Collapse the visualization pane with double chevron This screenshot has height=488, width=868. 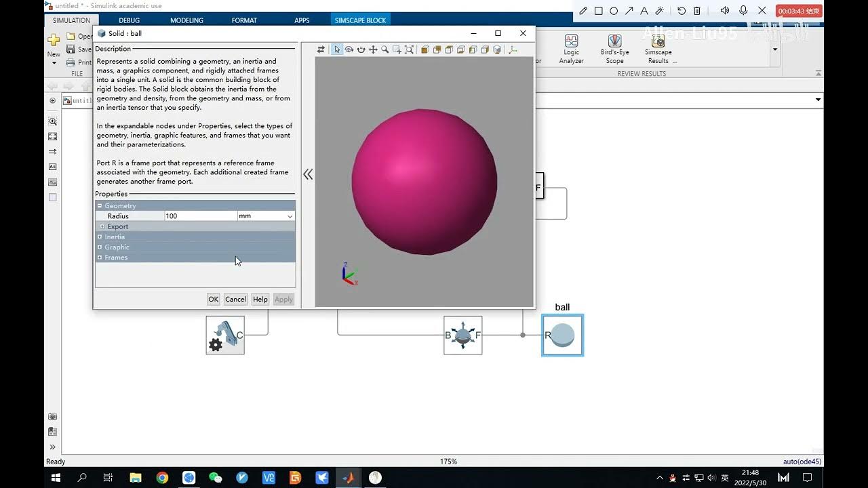pyautogui.click(x=308, y=174)
